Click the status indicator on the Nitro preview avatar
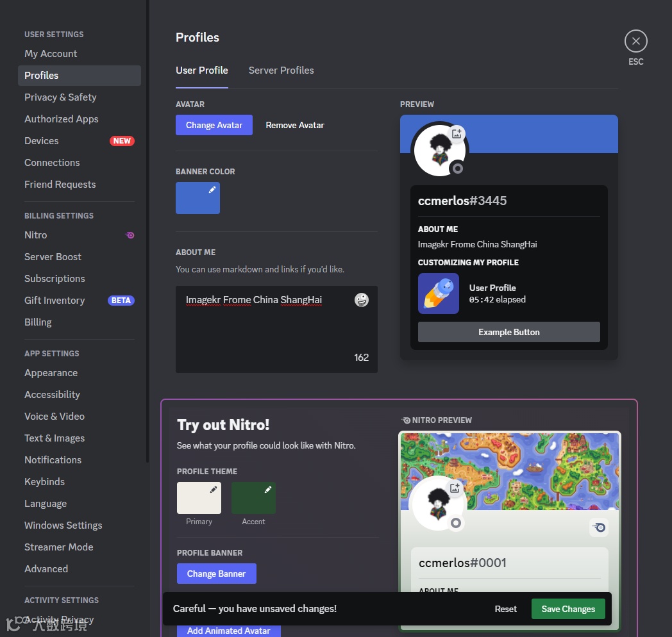This screenshot has width=672, height=637. point(456,523)
